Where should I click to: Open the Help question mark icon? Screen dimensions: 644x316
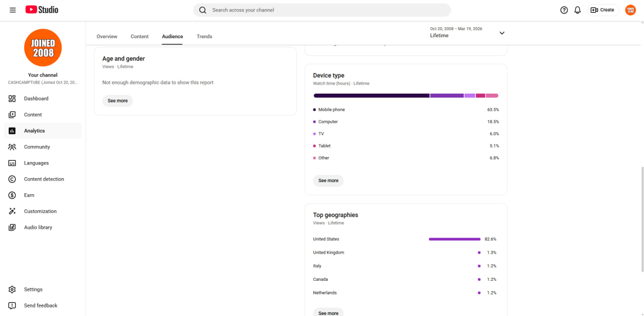click(564, 10)
